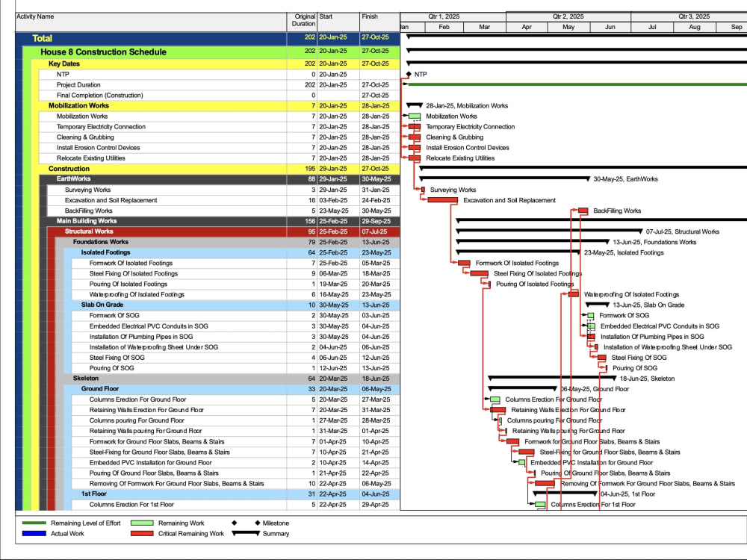Click the red BackFilling Works Gantt bar
This screenshot has height=560, width=747.
tap(583, 211)
